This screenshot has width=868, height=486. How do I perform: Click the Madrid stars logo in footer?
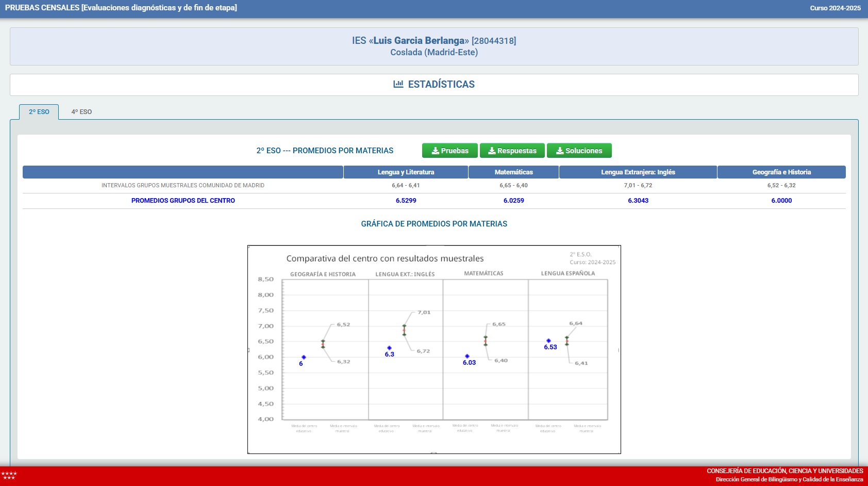[x=9, y=476]
